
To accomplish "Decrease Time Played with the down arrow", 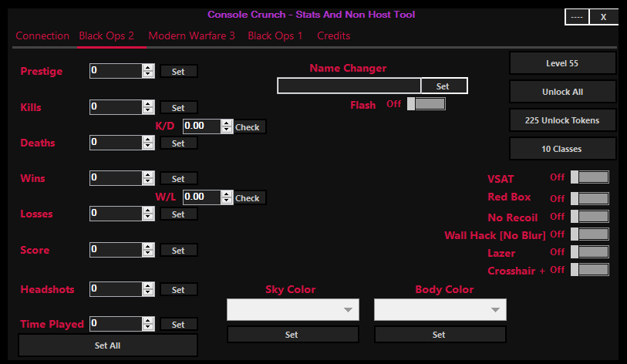I will [x=148, y=327].
